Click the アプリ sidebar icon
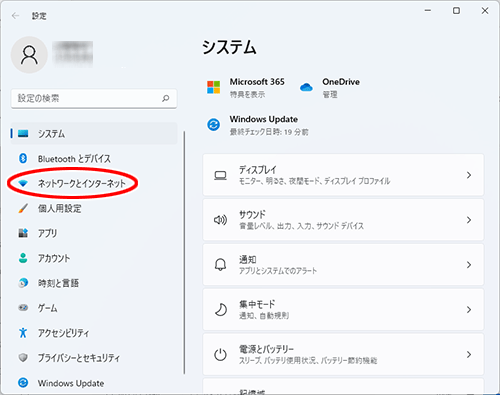 pos(23,233)
